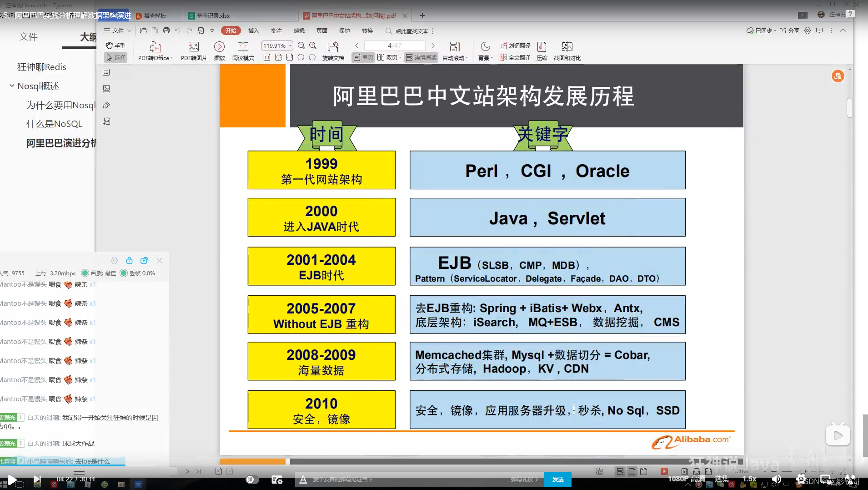The height and width of the screenshot is (490, 868).
Task: Collapse the ribbon with up chevron
Action: pos(843,30)
